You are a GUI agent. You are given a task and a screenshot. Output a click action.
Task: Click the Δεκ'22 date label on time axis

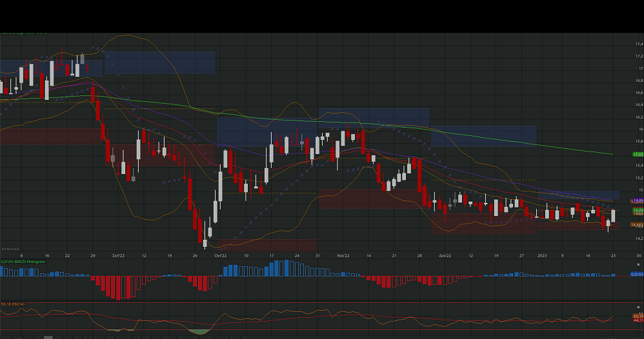coord(445,256)
